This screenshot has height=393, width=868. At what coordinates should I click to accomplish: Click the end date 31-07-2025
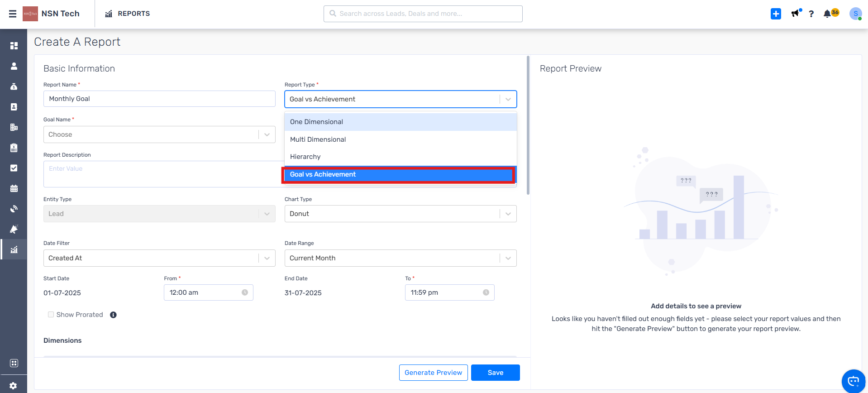303,293
